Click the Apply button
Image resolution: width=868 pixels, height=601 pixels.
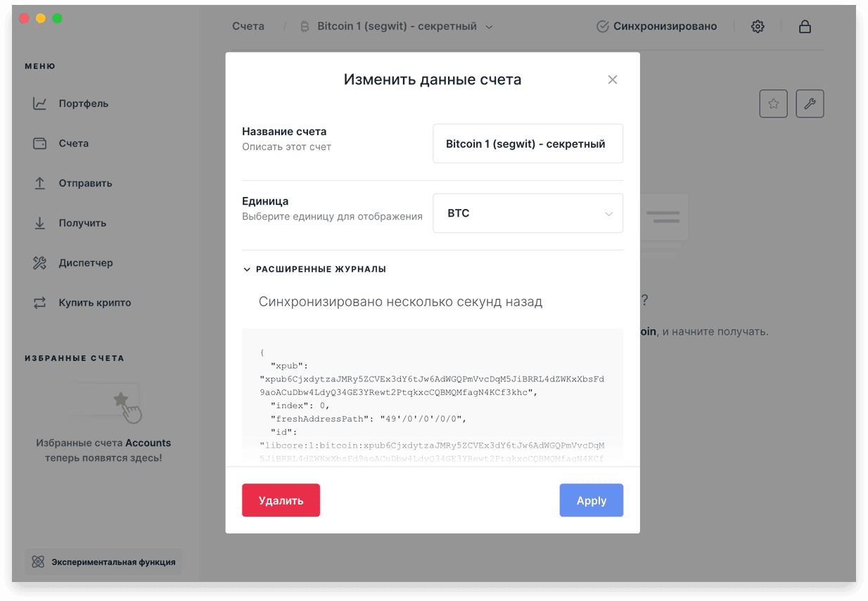click(592, 500)
